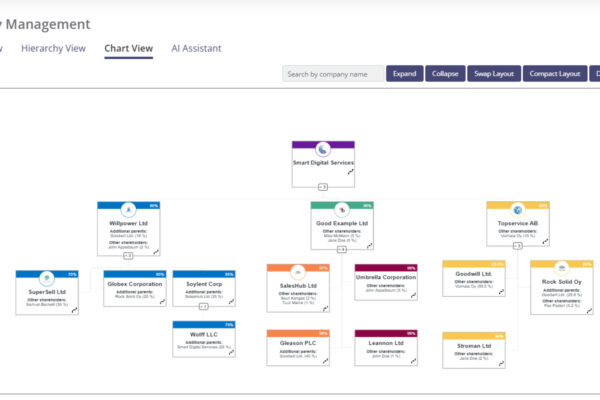This screenshot has width=600, height=400.
Task: Click the Willpower Ltd logo avatar
Action: tap(129, 209)
